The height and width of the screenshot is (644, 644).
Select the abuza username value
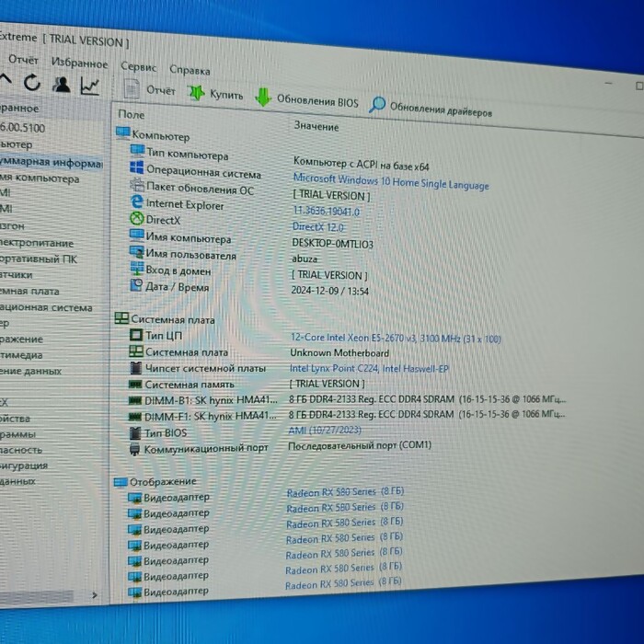coord(305,259)
